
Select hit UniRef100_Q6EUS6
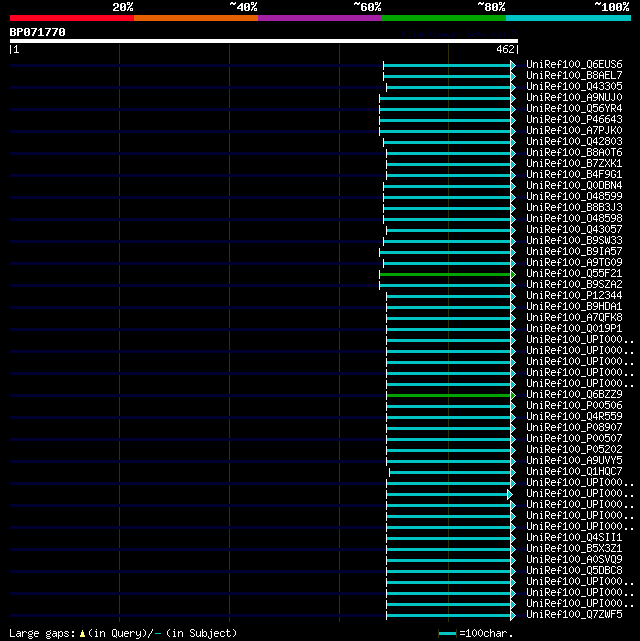[x=574, y=65]
